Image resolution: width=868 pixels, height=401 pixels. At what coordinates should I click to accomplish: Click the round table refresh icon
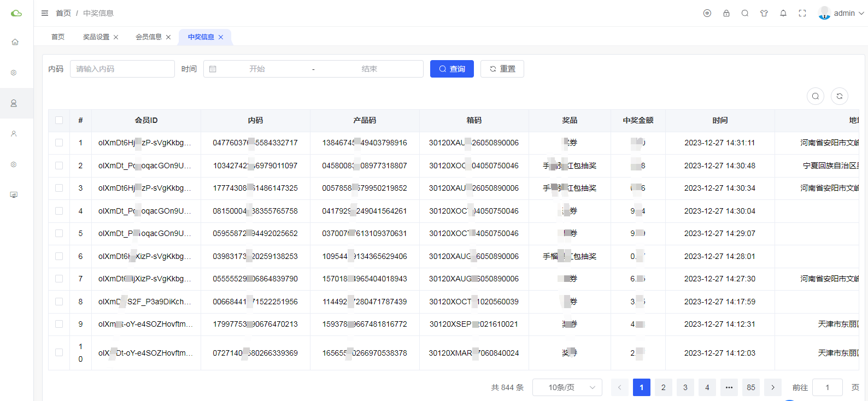pyautogui.click(x=840, y=96)
